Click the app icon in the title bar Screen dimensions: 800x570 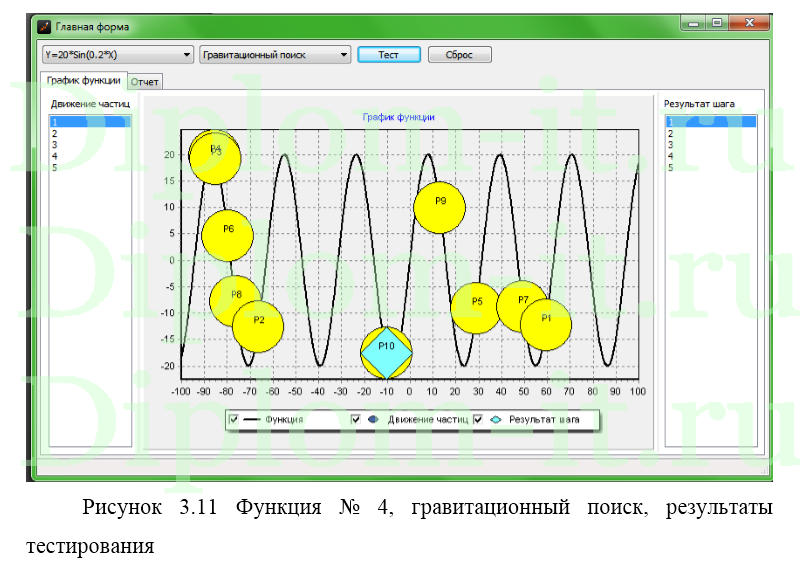point(44,25)
